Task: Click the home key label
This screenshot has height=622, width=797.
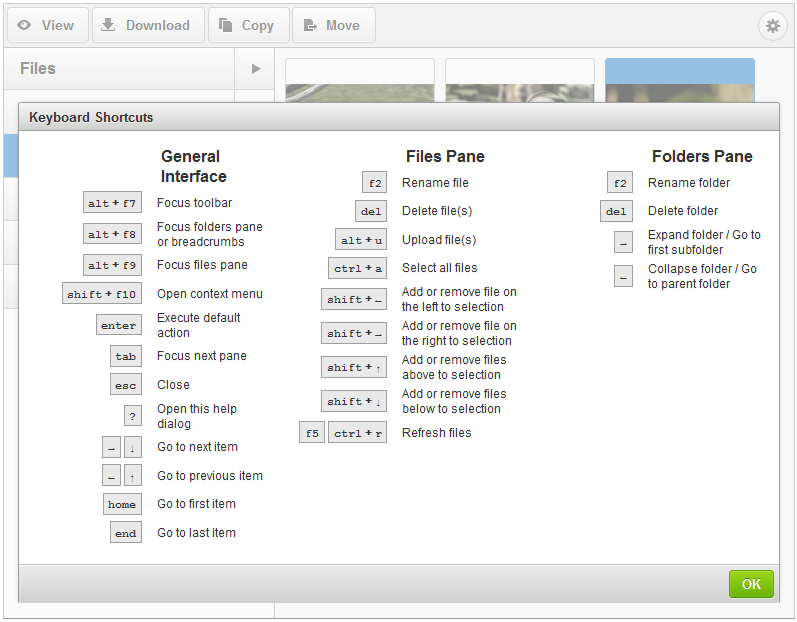Action: 122,504
